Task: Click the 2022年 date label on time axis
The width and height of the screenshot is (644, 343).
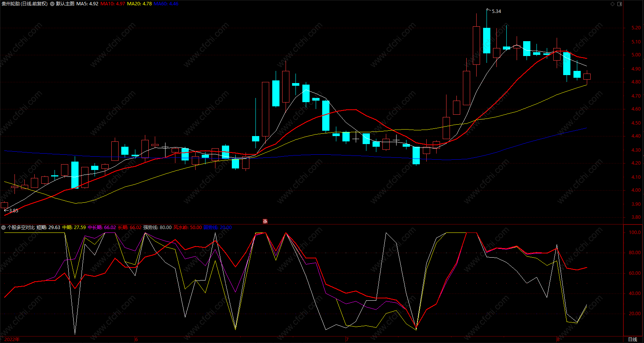Action: pos(12,339)
